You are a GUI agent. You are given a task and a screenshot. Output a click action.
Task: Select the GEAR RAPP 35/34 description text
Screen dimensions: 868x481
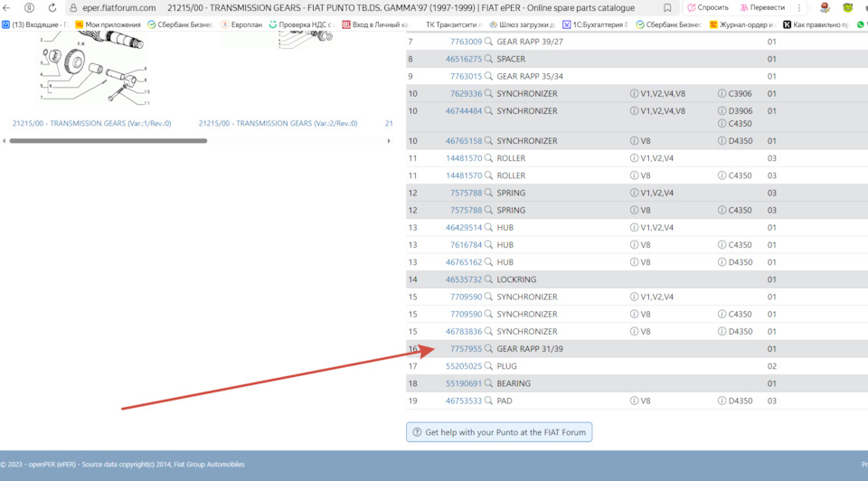[530, 76]
